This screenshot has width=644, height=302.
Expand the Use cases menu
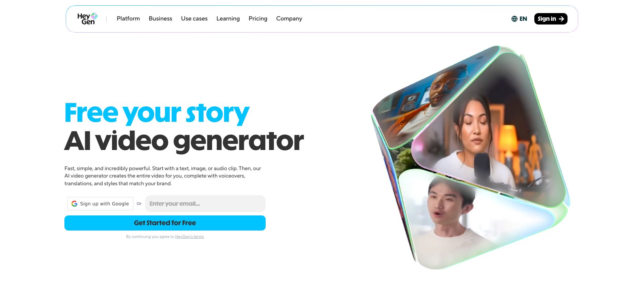click(x=194, y=19)
